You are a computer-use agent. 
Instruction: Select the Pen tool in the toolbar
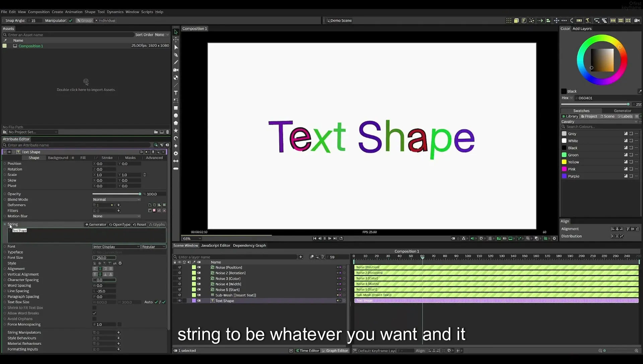[x=176, y=55]
